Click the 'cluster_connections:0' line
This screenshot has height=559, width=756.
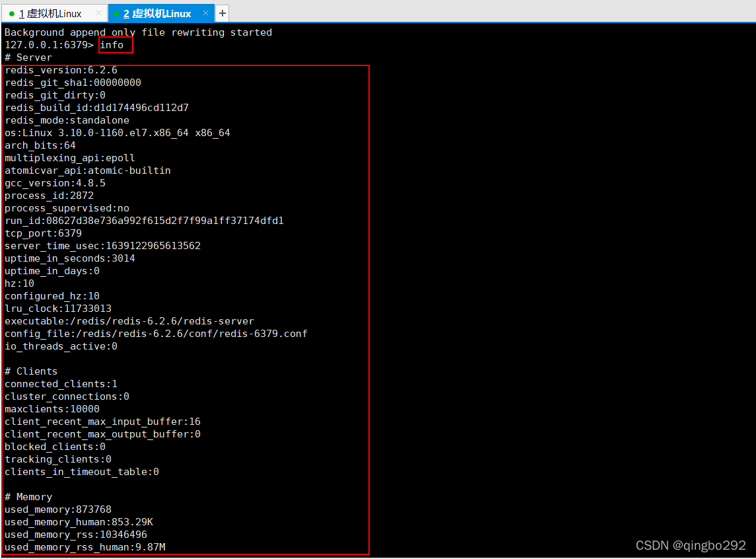pos(67,396)
